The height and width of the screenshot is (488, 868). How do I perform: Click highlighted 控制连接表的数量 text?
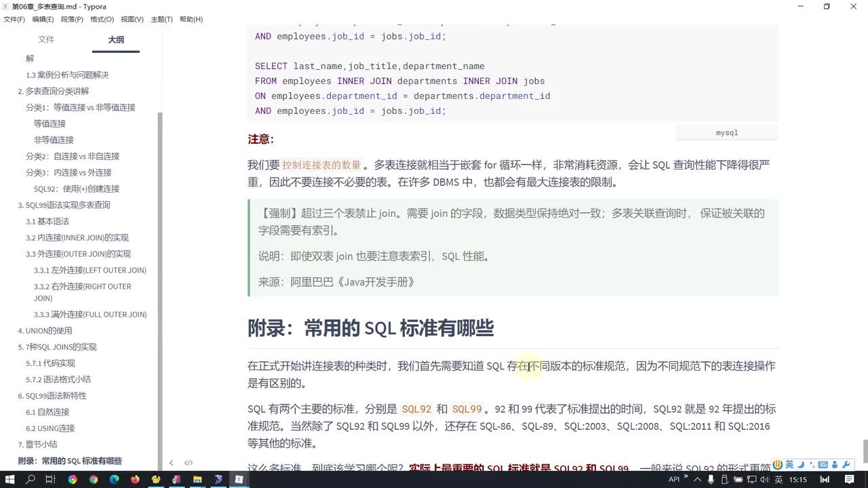321,165
